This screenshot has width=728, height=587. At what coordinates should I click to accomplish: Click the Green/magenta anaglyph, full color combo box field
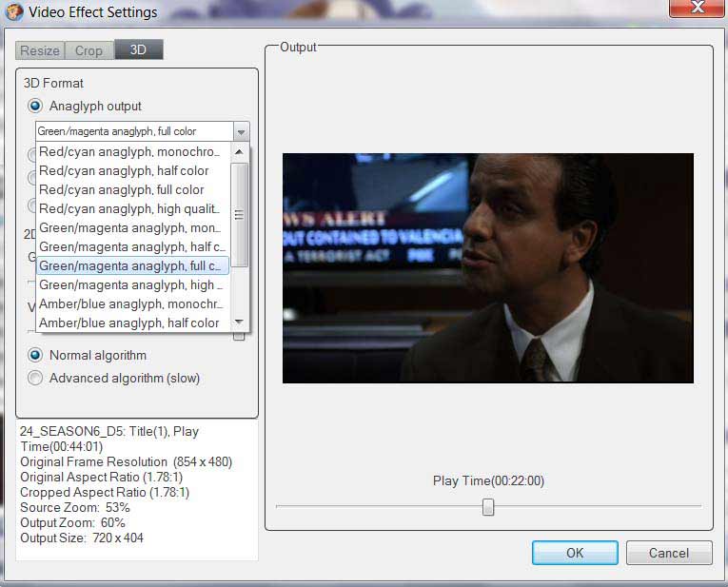134,131
